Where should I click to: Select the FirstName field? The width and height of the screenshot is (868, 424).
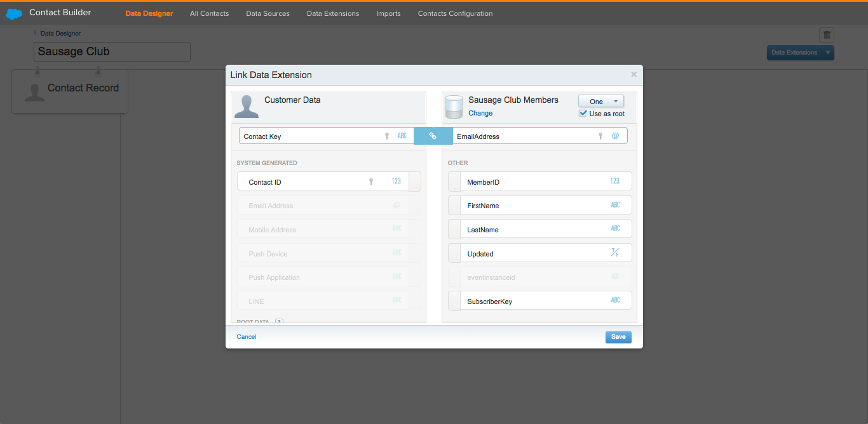pos(546,205)
